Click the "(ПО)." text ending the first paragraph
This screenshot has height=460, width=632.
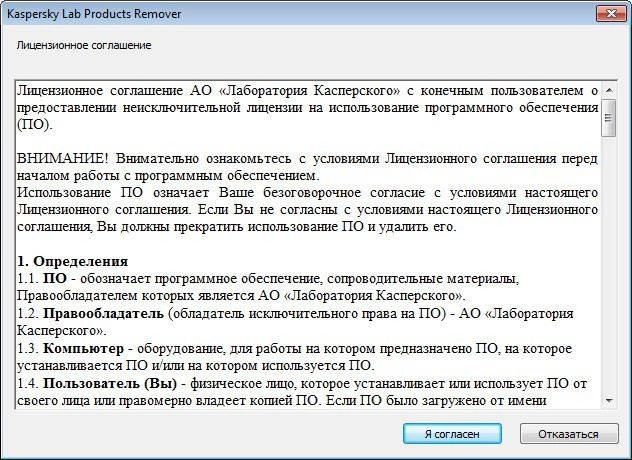tap(35, 125)
